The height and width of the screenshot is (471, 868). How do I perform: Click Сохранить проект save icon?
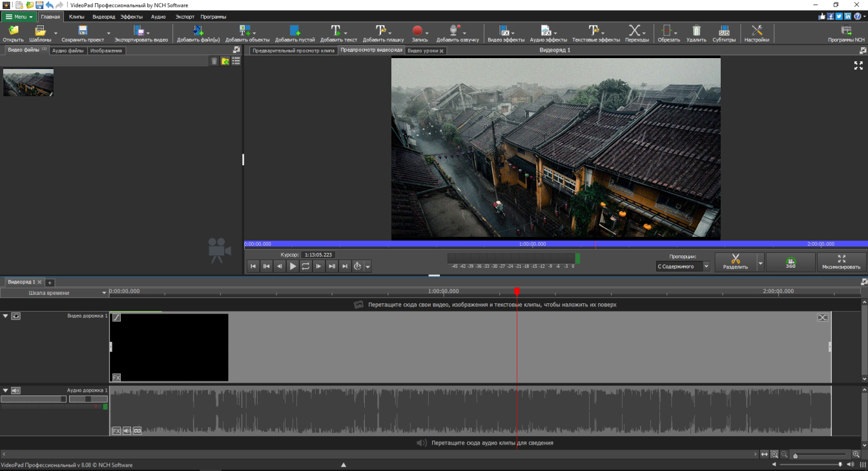(x=83, y=30)
